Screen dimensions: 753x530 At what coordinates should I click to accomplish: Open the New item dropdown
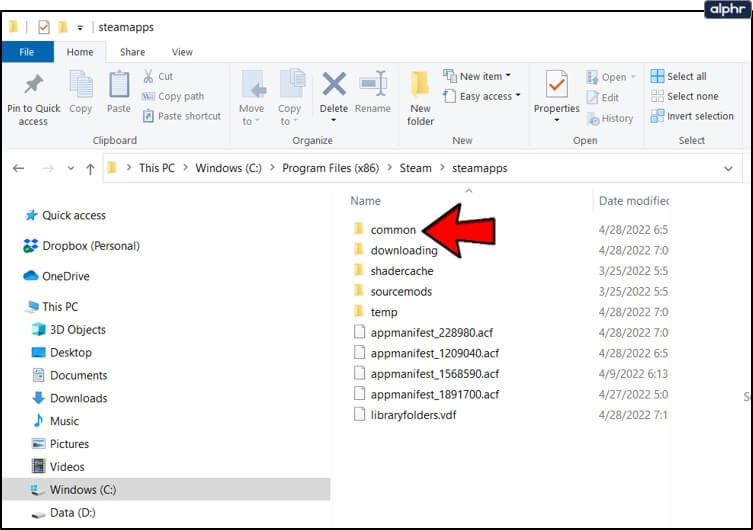click(x=477, y=76)
